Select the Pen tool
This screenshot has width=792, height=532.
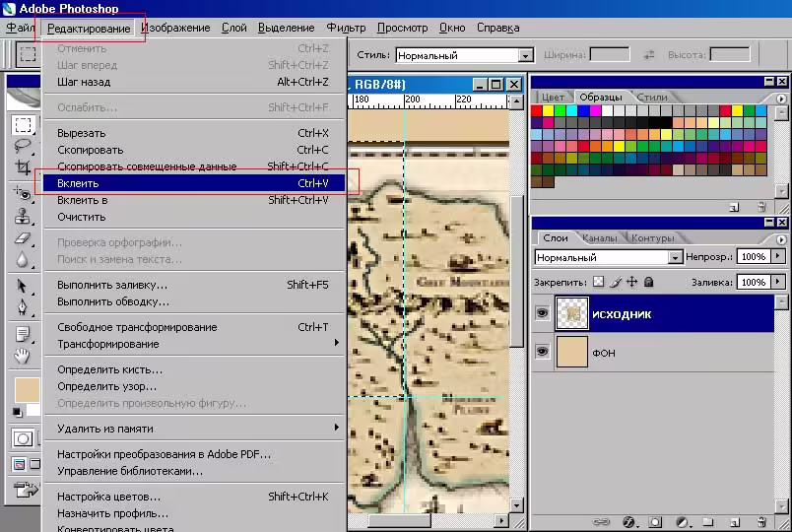point(23,306)
